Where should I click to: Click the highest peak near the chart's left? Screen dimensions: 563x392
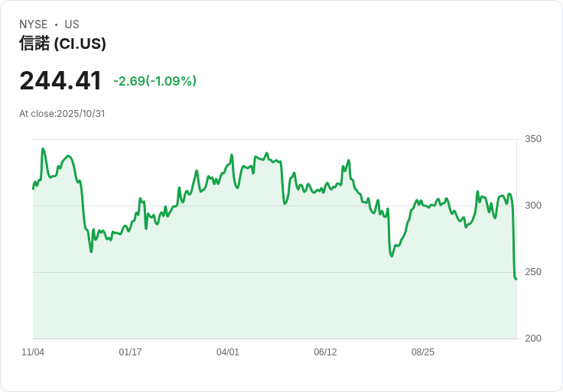click(43, 149)
